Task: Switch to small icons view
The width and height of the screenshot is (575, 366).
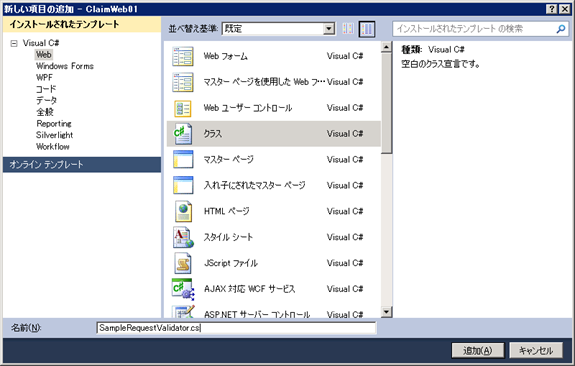Action: click(x=348, y=29)
